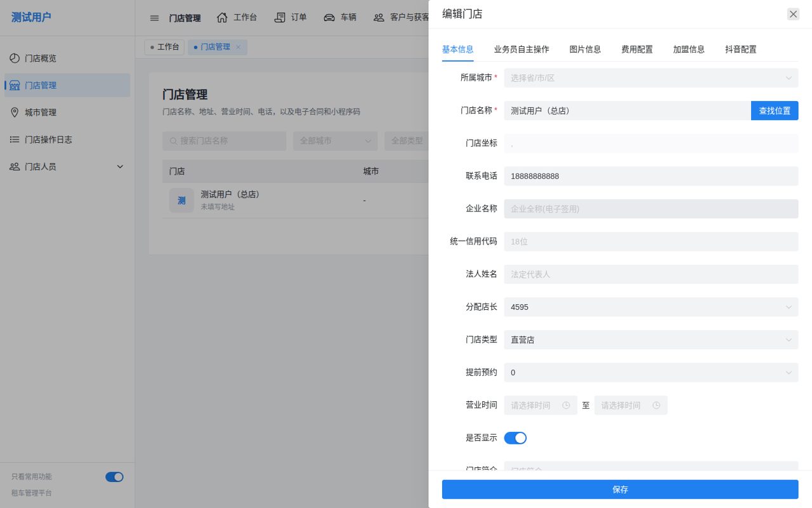Click the 车辆 car icon in the top nav
This screenshot has height=508, width=812.
coord(329,18)
